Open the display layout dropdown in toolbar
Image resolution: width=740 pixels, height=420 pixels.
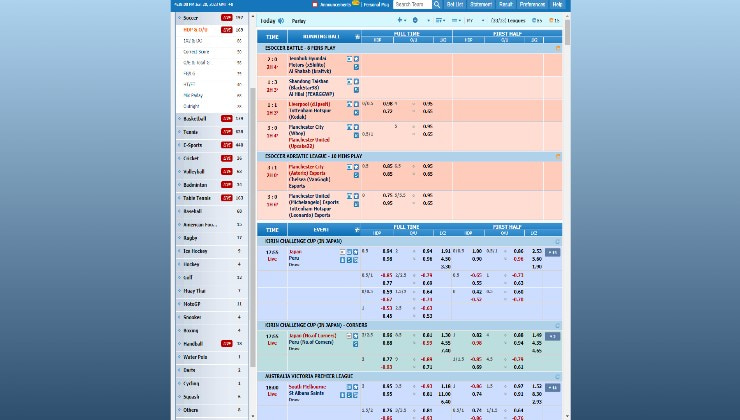441,21
